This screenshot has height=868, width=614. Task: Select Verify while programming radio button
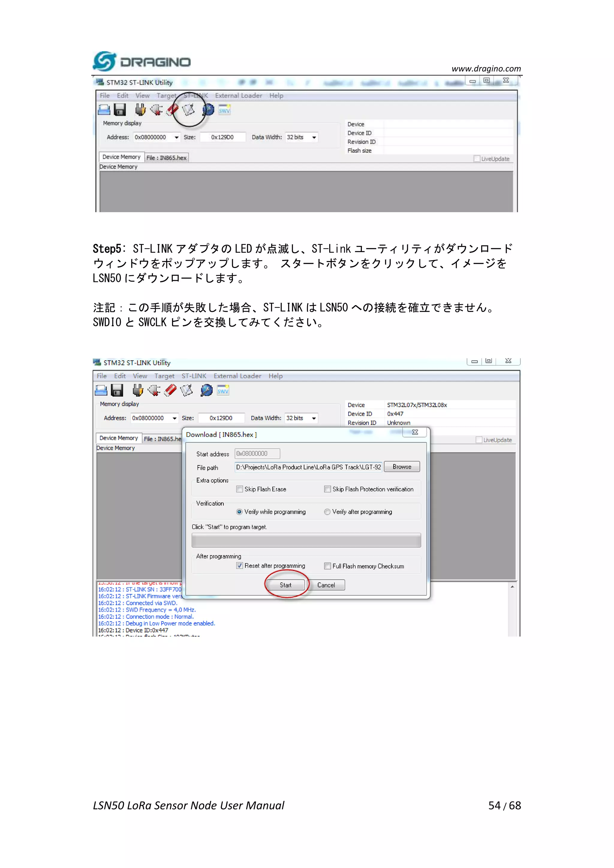(x=239, y=512)
